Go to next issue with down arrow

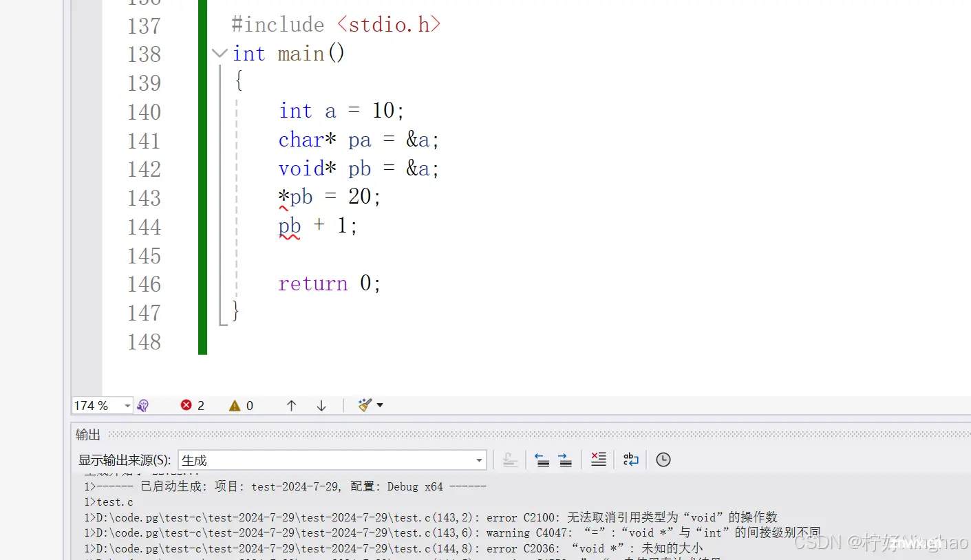pos(321,406)
